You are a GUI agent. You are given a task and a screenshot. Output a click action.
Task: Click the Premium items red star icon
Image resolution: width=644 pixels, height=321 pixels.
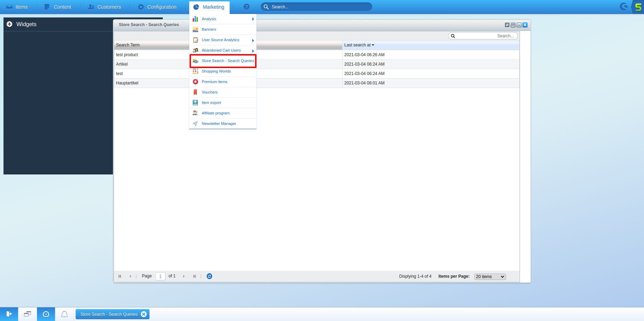click(x=195, y=82)
